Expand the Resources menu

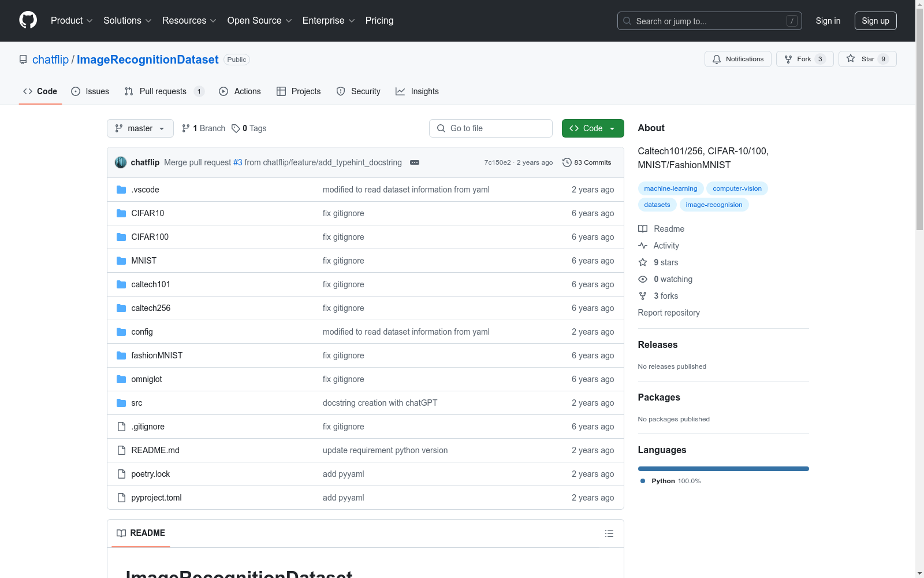click(189, 21)
